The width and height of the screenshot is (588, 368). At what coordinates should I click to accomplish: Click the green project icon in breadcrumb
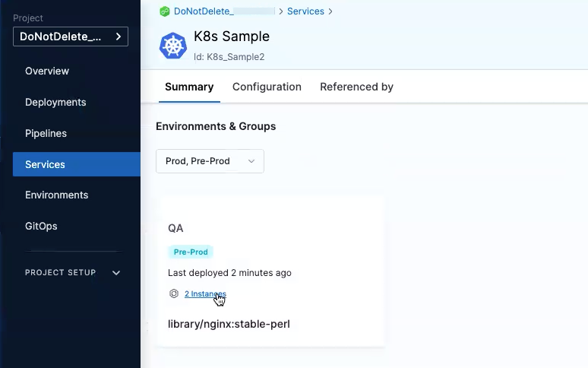pos(164,11)
